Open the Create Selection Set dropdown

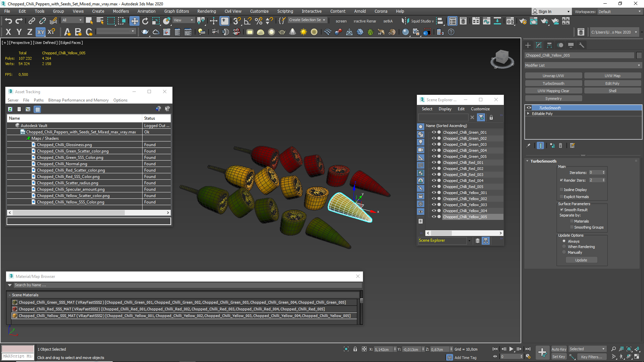point(307,20)
